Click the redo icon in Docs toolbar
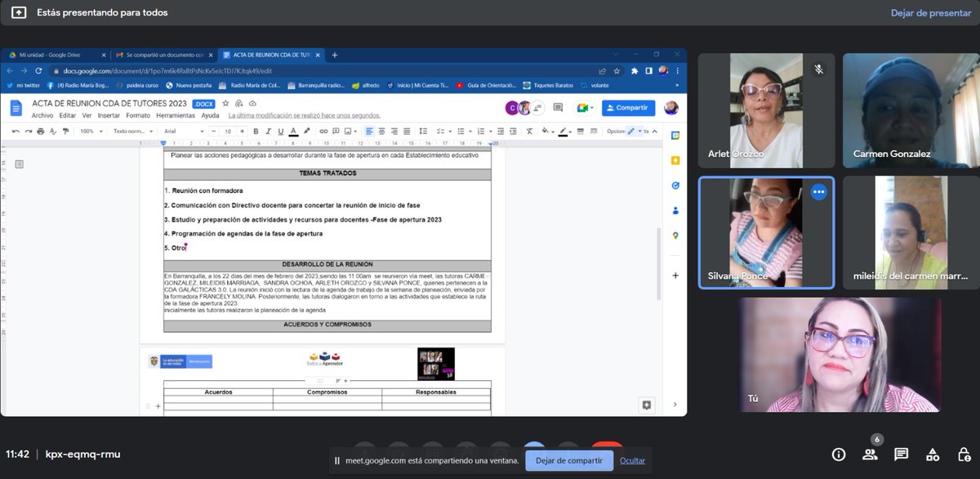This screenshot has height=479, width=980. coord(28,131)
